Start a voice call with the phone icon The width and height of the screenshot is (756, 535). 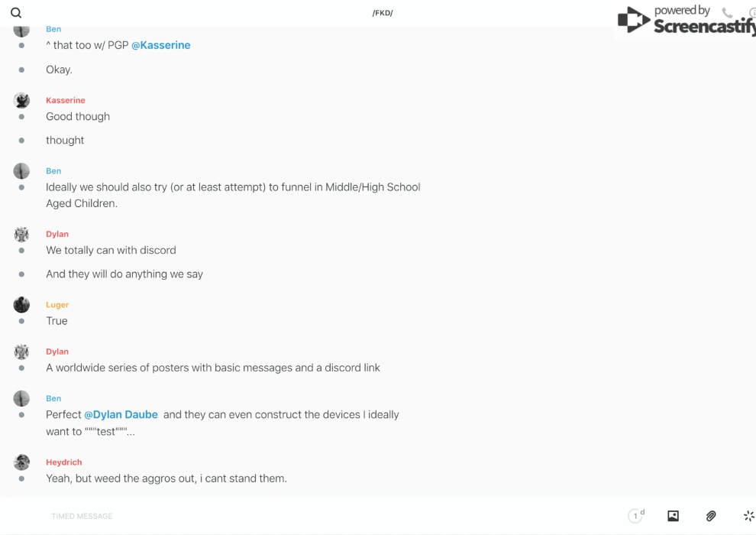727,13
